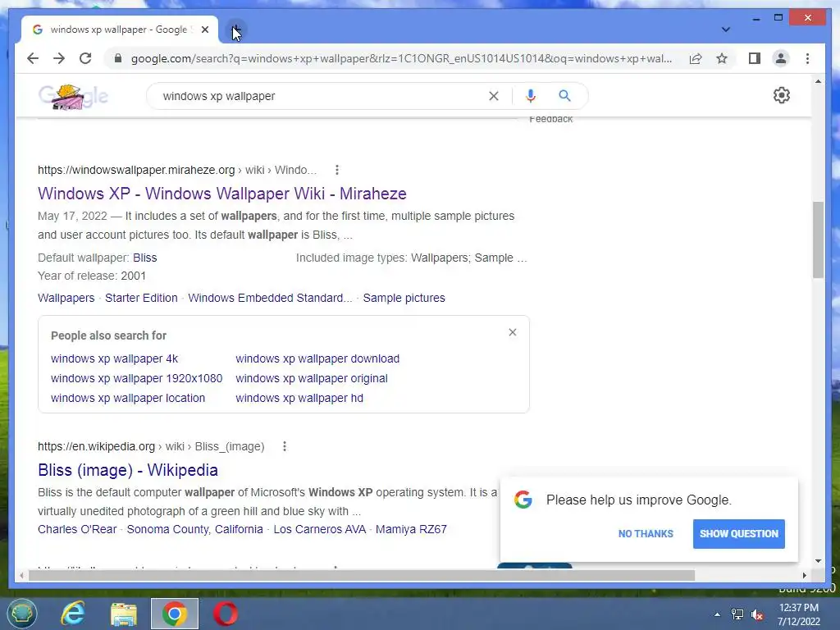Open new tab with plus button

tap(236, 30)
